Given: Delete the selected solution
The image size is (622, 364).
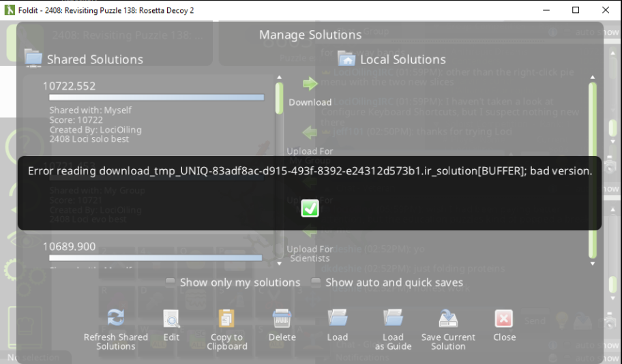Looking at the screenshot, I should click(282, 318).
